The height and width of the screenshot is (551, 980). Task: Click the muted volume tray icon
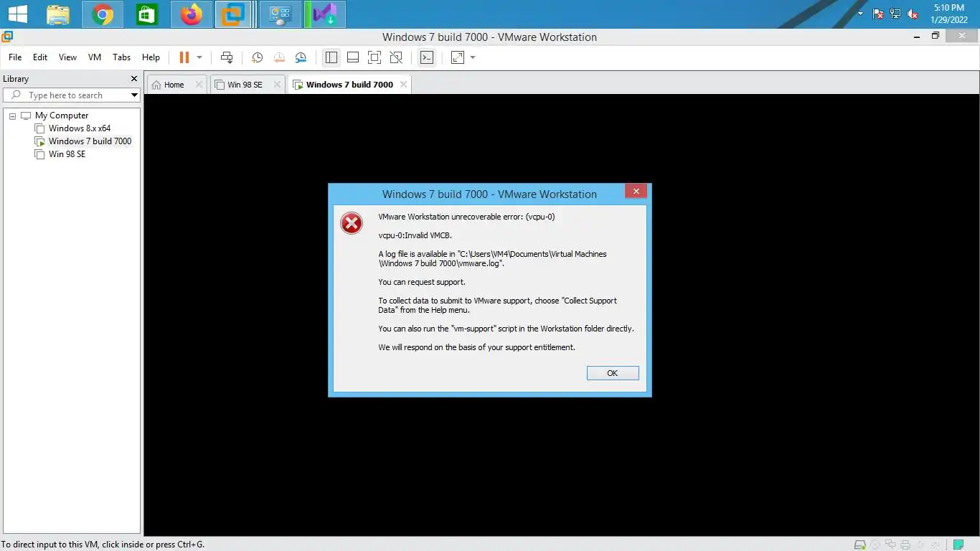click(913, 14)
